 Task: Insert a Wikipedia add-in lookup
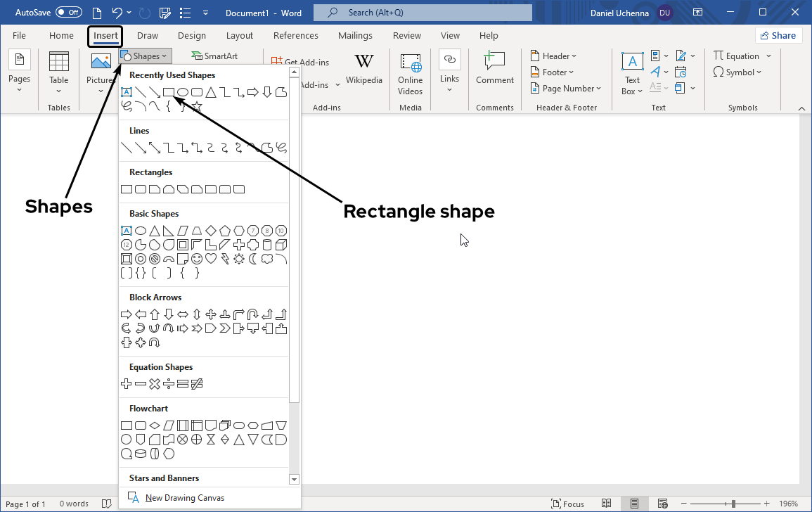click(364, 70)
